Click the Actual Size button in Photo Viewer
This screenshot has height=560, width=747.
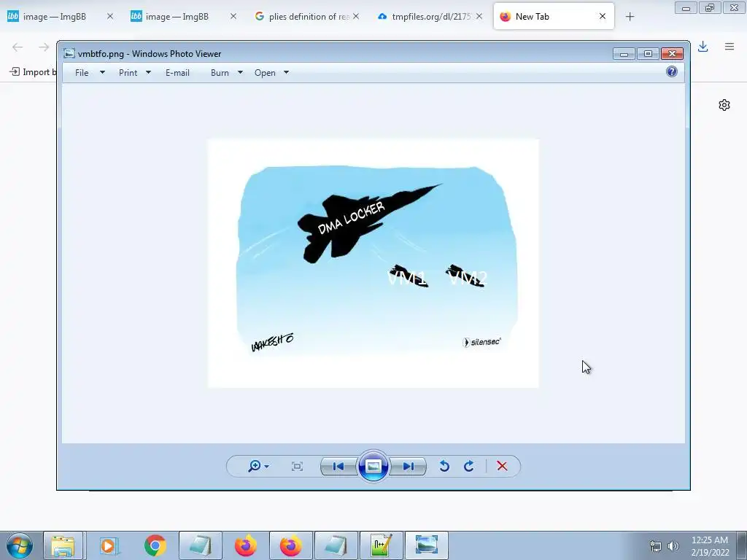pyautogui.click(x=298, y=466)
